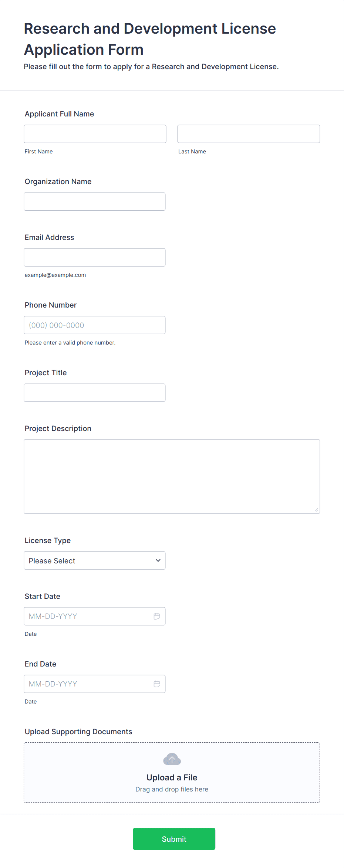Focus the First Name input box
Viewport: 344px width, 868px height.
point(95,134)
